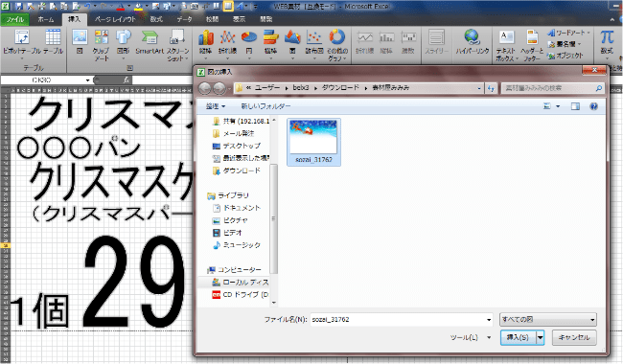623x364 pixels.
Task: Click ユーザー in the breadcrumb path
Action: click(267, 88)
